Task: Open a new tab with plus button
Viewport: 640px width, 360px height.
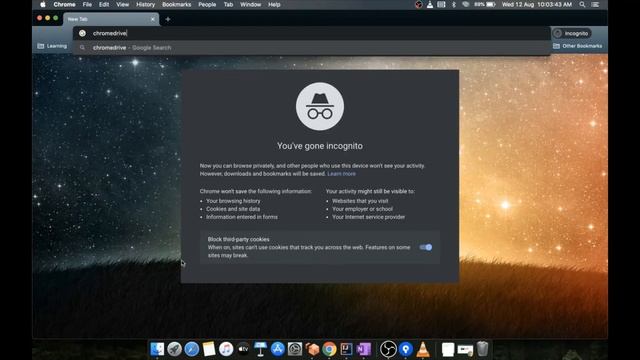Action: [x=168, y=19]
